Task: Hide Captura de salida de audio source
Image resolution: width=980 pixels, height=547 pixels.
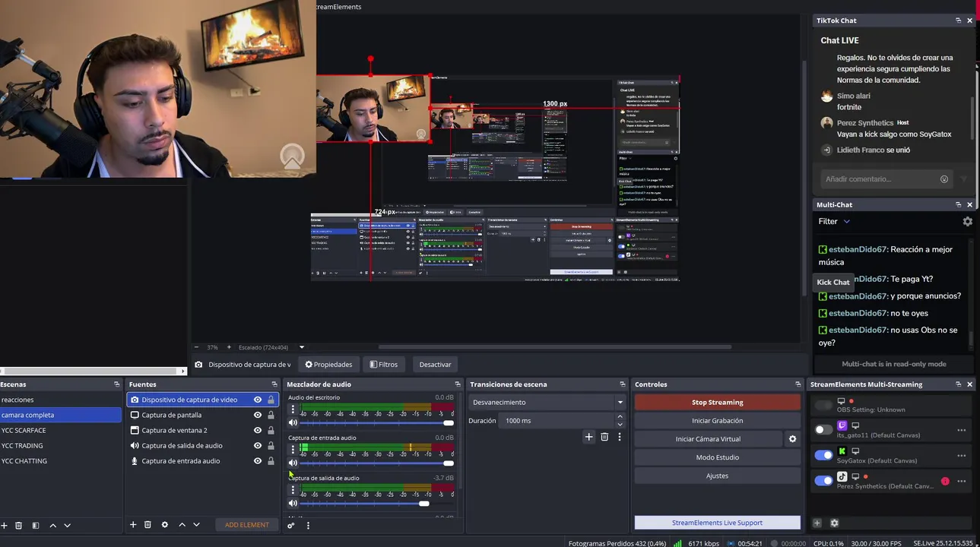Action: point(258,446)
